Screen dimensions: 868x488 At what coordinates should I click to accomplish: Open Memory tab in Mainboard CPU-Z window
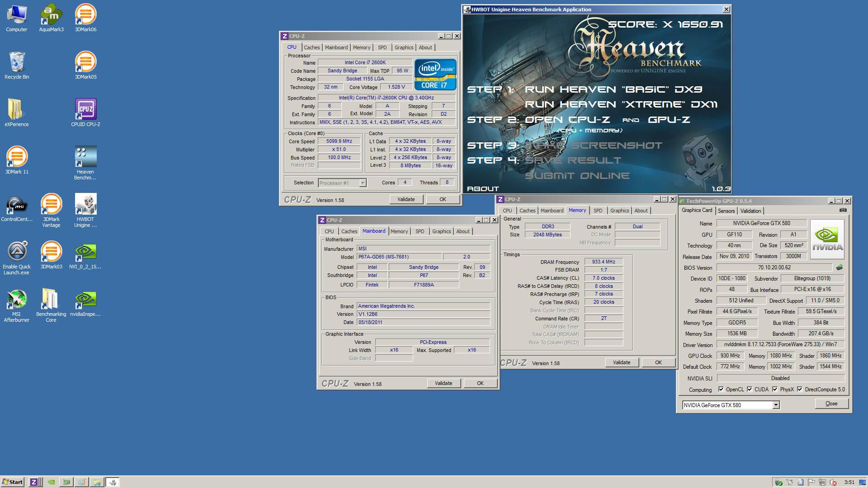click(x=399, y=231)
